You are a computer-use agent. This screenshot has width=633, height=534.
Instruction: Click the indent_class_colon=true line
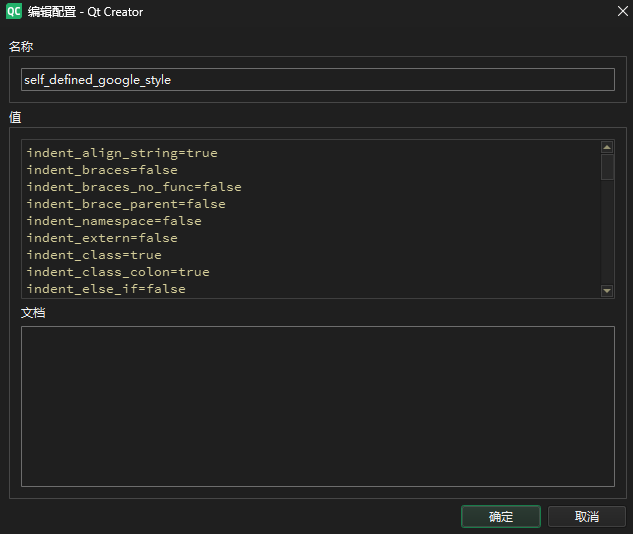click(118, 272)
